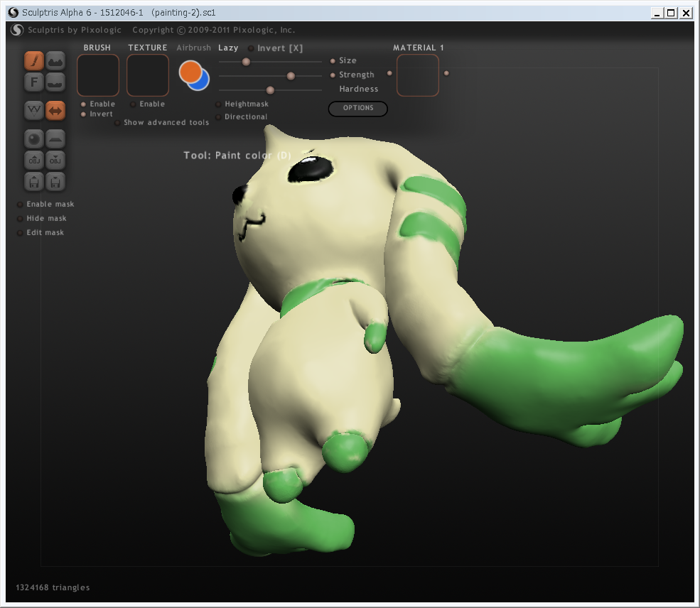Toggle Invert [X] option

[251, 48]
